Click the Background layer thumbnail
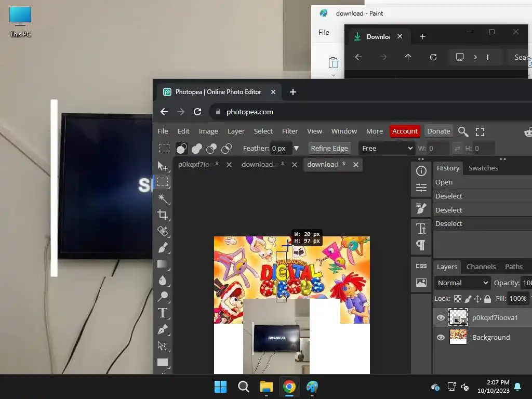The height and width of the screenshot is (399, 532). pos(458,337)
